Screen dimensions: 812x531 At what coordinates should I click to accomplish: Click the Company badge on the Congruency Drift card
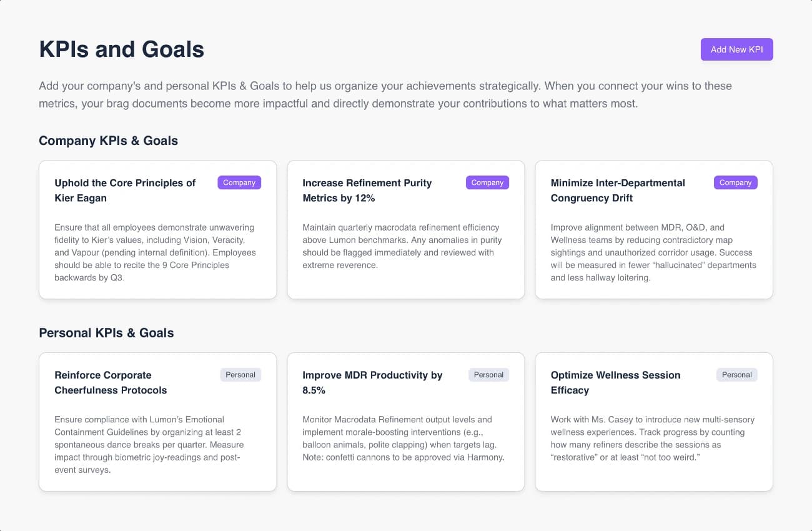coord(735,182)
